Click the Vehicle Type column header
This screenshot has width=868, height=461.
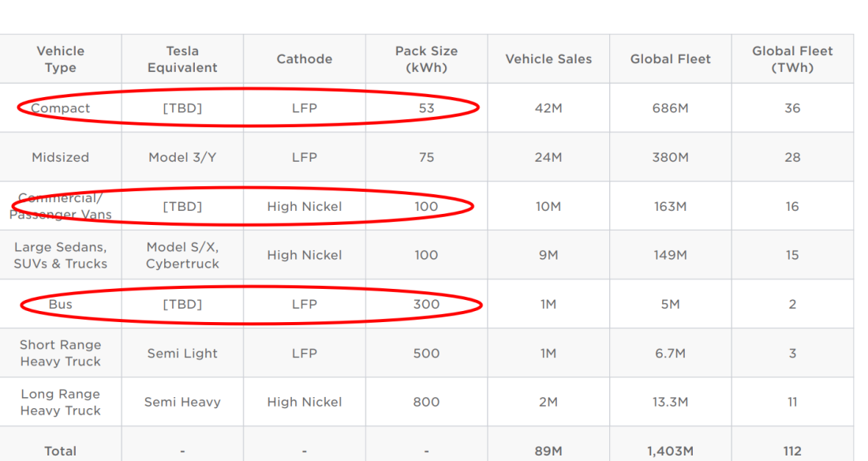(60, 59)
